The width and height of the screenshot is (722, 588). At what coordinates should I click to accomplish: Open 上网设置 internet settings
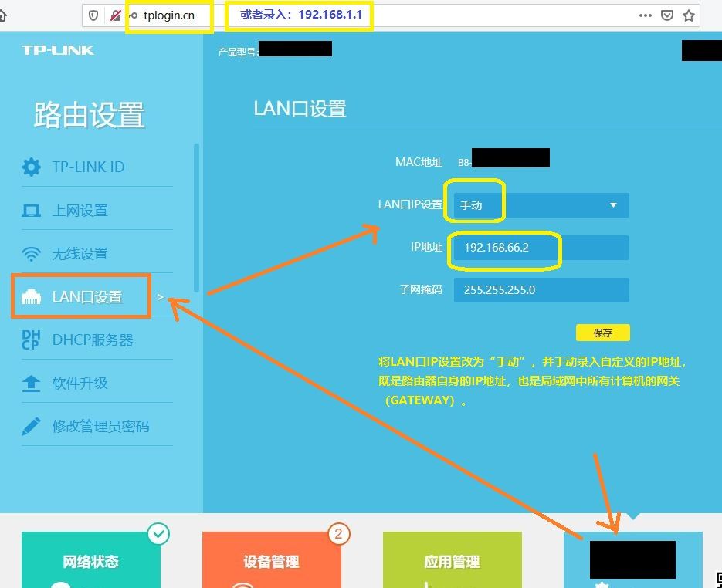pyautogui.click(x=97, y=210)
